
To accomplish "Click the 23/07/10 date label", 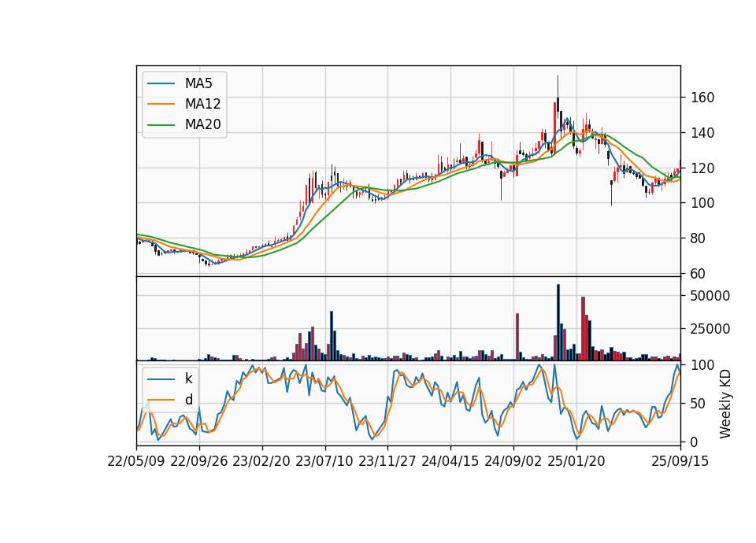I will click(x=324, y=461).
